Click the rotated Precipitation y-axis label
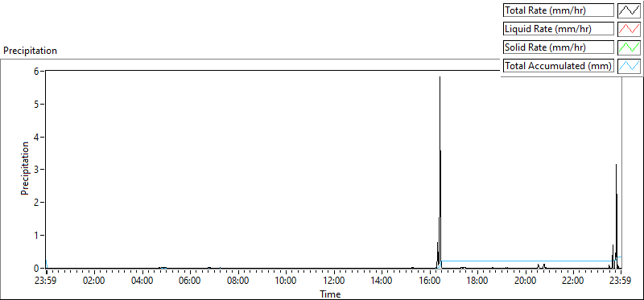 click(25, 168)
